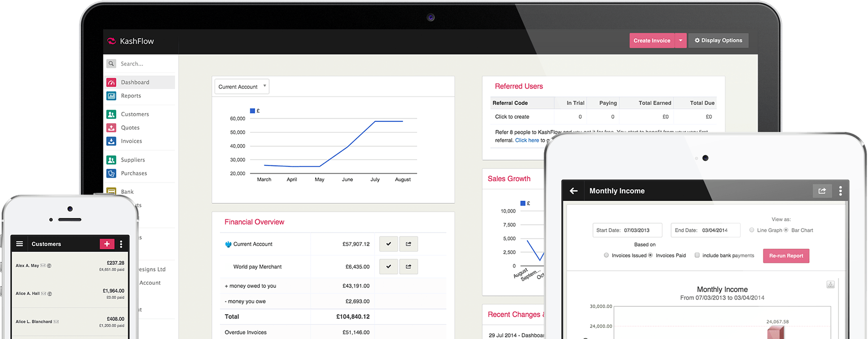Click share icon in Monthly Income header

coord(822,191)
